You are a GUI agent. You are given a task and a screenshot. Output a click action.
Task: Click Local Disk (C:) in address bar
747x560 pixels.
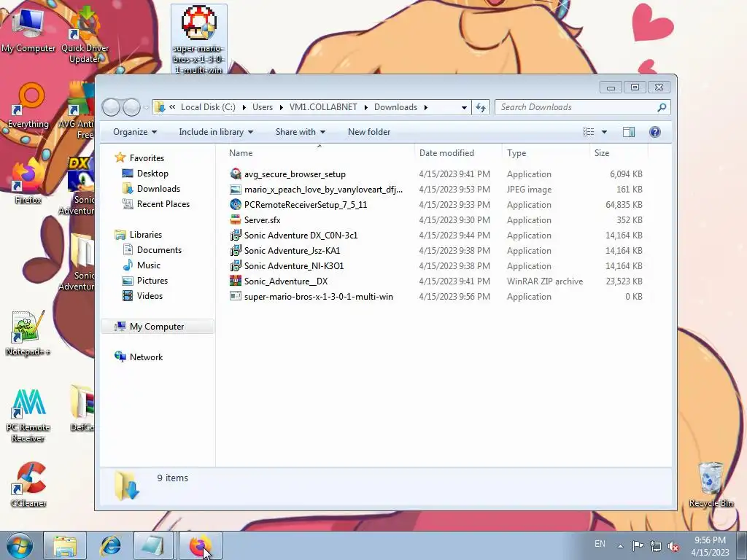tap(208, 107)
